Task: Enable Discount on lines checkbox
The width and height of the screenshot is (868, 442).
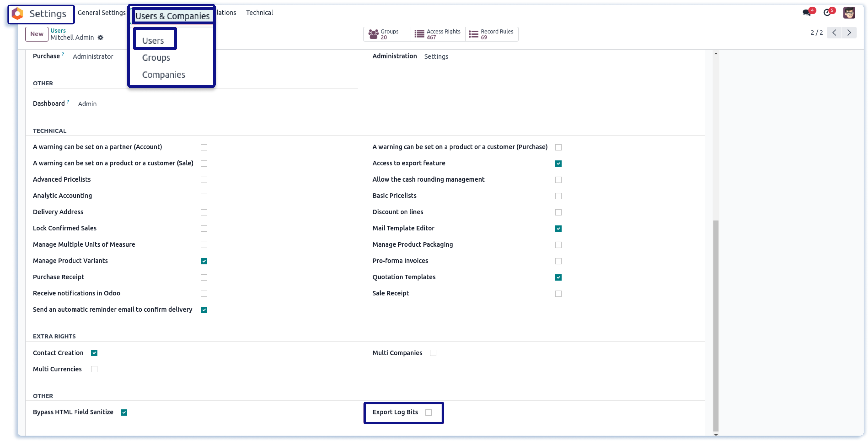Action: tap(558, 212)
